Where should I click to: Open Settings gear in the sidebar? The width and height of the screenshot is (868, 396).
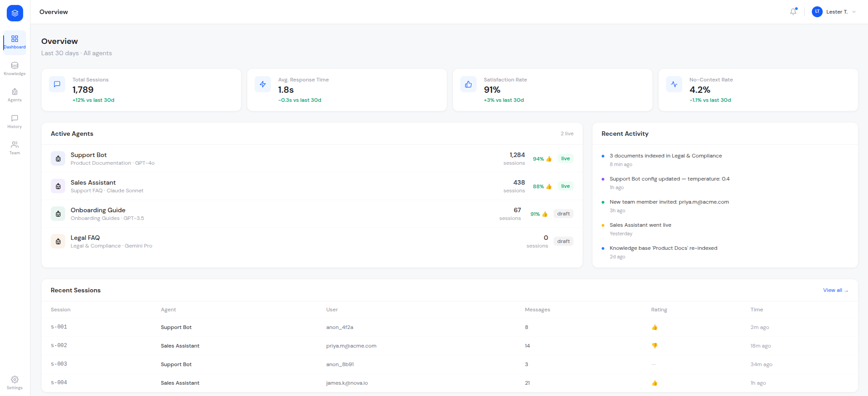tap(14, 383)
